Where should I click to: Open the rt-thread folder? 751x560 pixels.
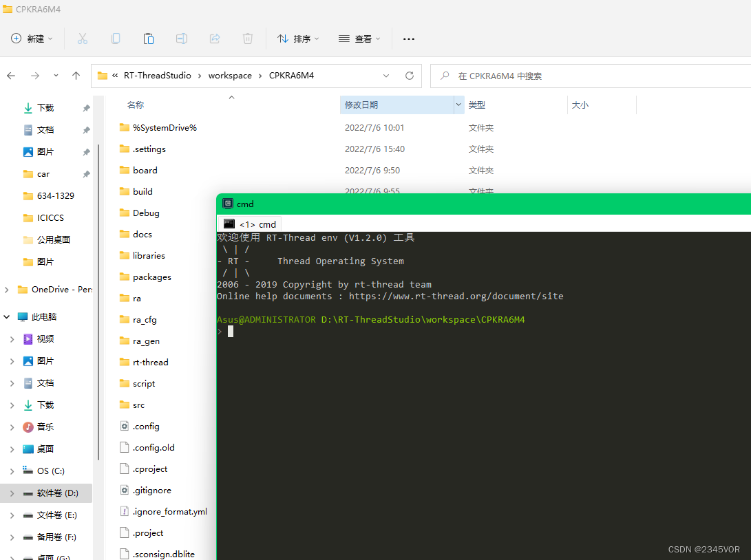tap(150, 362)
